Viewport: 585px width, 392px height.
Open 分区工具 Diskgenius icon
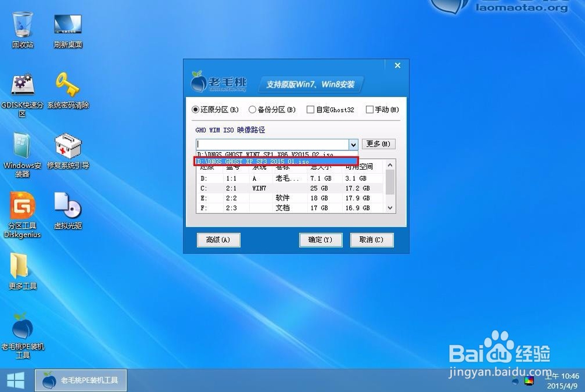(22, 215)
